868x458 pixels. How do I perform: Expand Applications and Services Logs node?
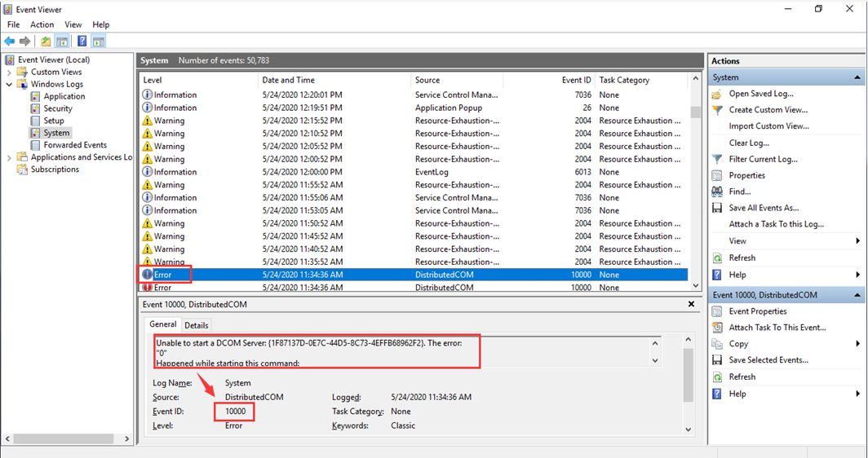(9, 157)
